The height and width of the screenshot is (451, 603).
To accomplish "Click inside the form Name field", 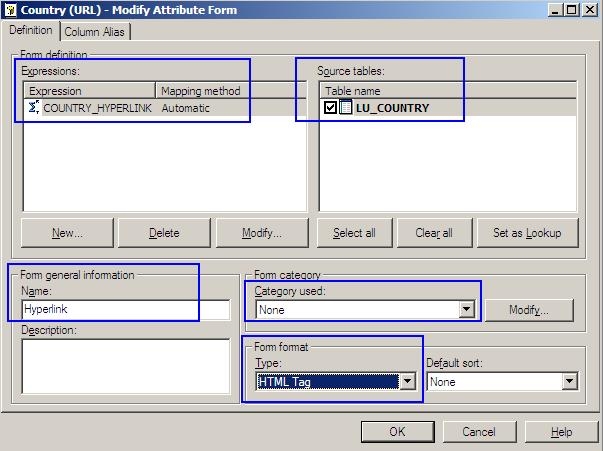I will coord(125,310).
